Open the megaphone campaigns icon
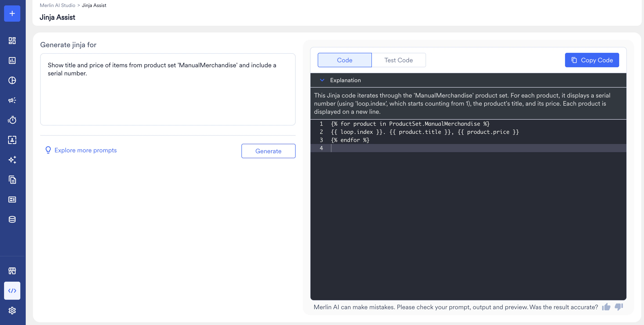This screenshot has height=325, width=644. pos(12,100)
